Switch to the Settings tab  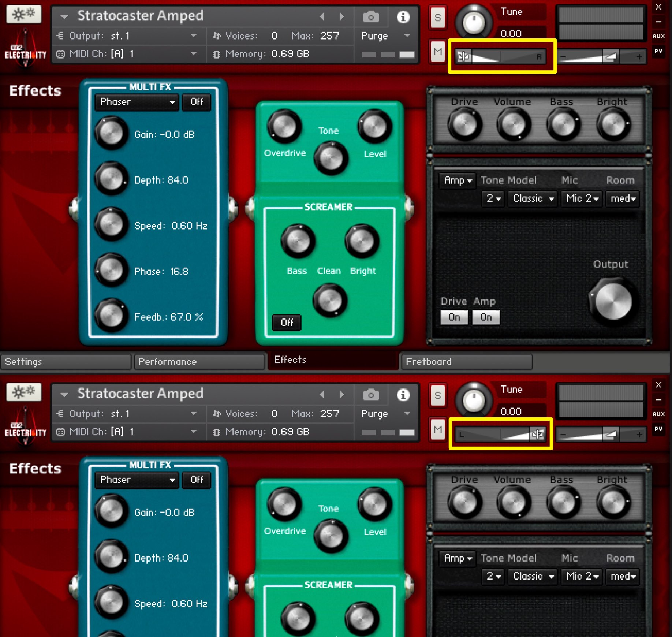[66, 362]
